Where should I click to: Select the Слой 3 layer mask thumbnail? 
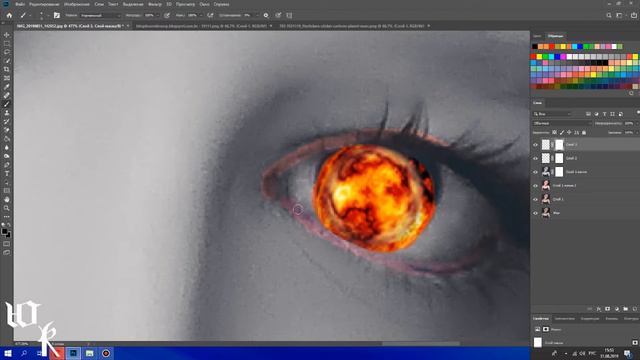(559, 144)
